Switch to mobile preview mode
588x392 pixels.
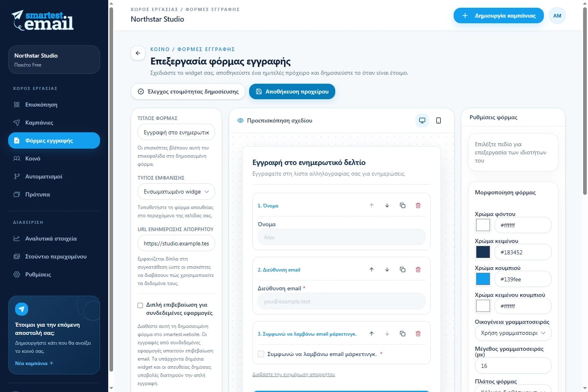[439, 120]
